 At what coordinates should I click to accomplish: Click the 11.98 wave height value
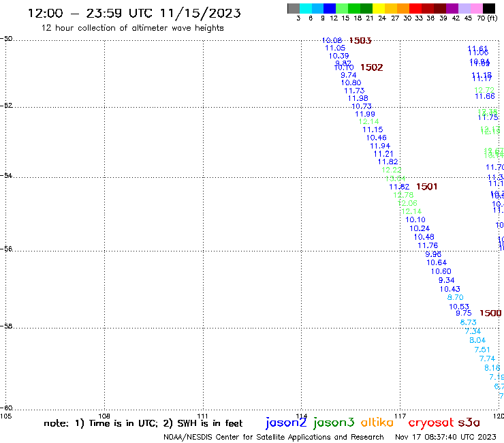(x=358, y=98)
